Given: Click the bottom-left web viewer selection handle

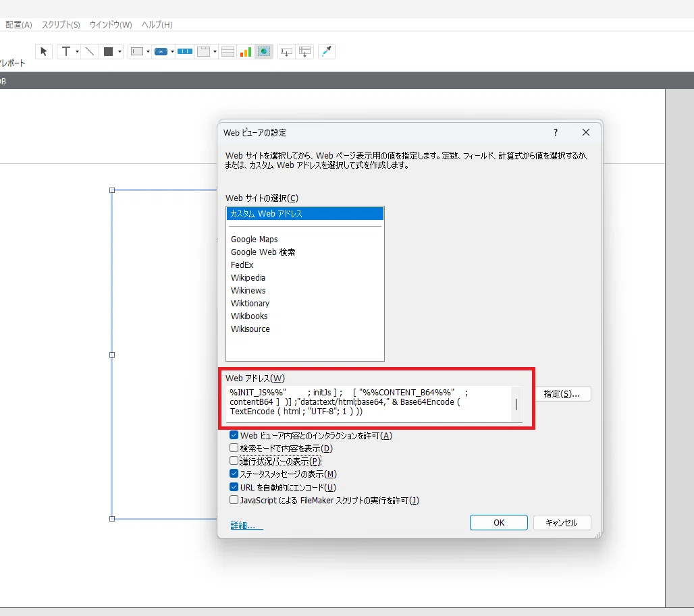Looking at the screenshot, I should coord(112,519).
